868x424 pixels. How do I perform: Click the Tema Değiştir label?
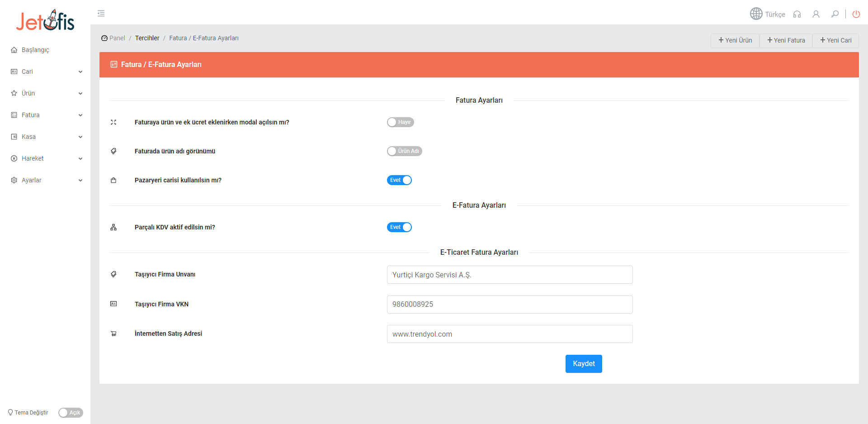click(x=32, y=413)
